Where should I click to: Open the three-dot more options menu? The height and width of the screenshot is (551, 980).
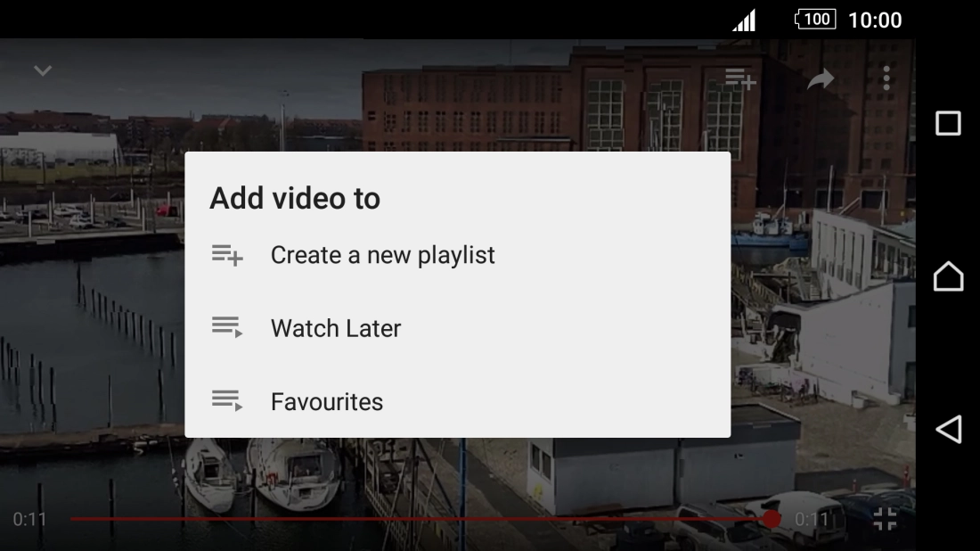pyautogui.click(x=886, y=78)
